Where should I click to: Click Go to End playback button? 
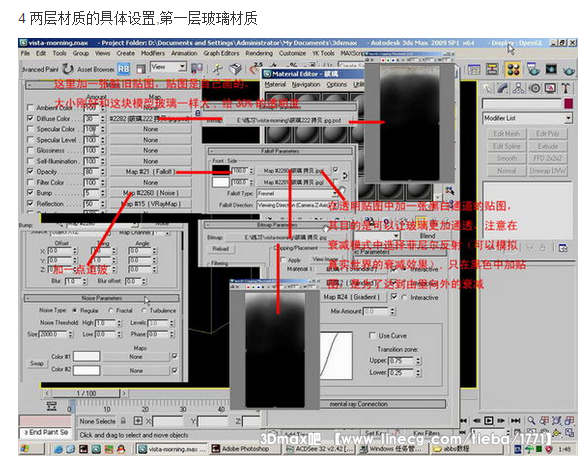pos(515,420)
